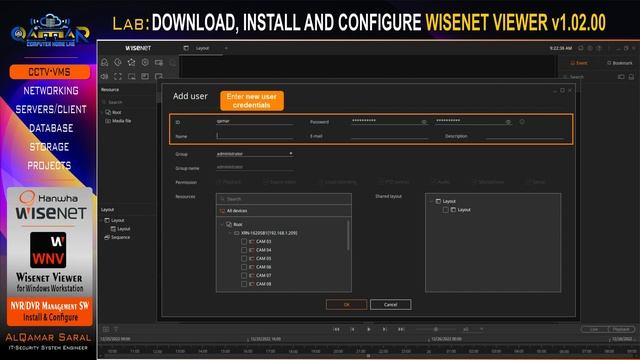Switch to the Event tab

click(579, 63)
